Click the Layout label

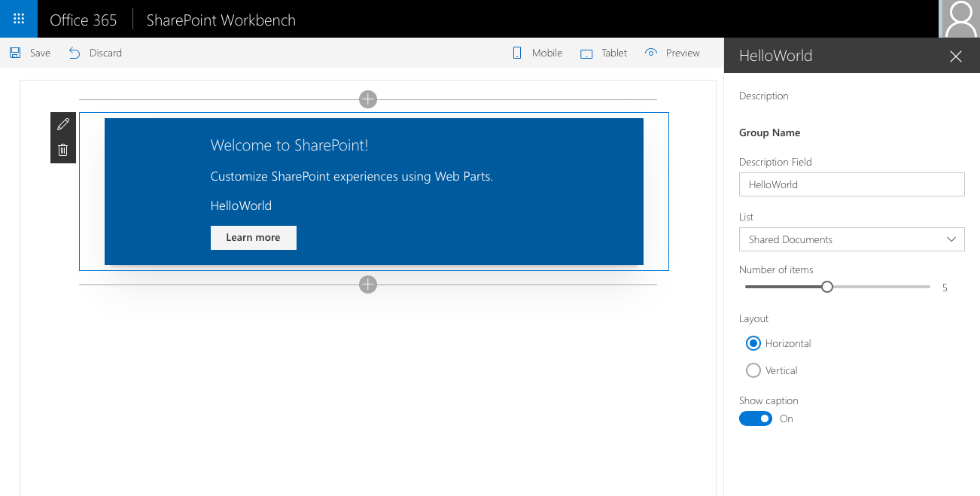754,318
